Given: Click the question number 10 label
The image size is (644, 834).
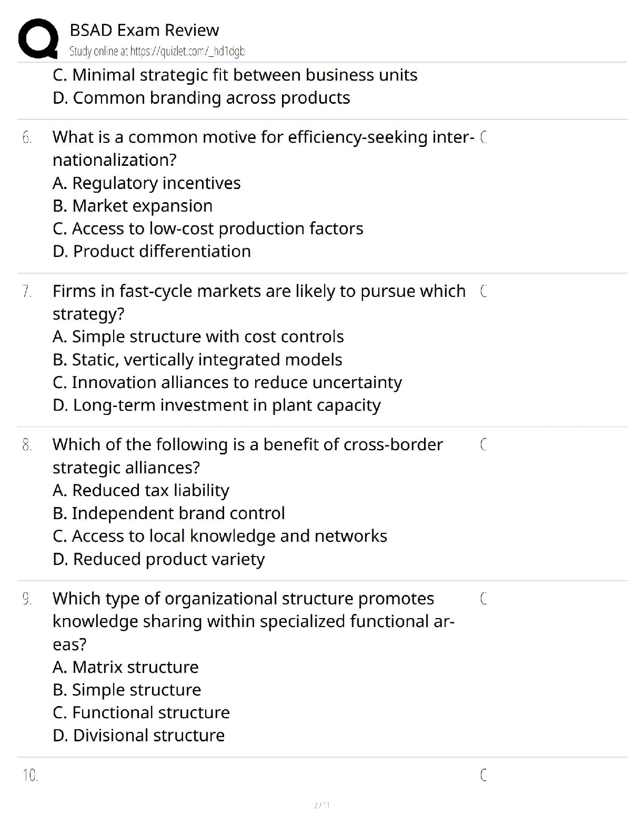Looking at the screenshot, I should click(x=30, y=775).
